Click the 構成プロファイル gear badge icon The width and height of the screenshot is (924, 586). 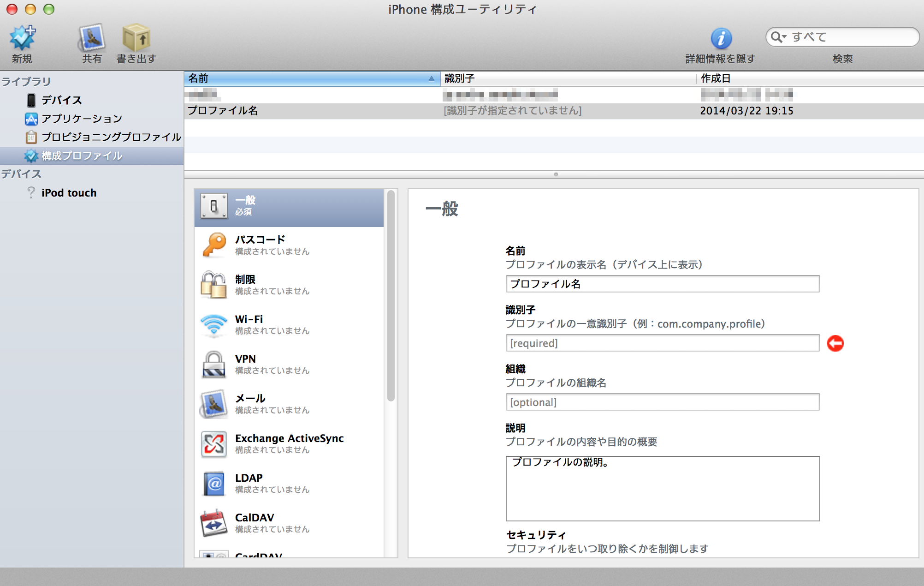coord(31,156)
